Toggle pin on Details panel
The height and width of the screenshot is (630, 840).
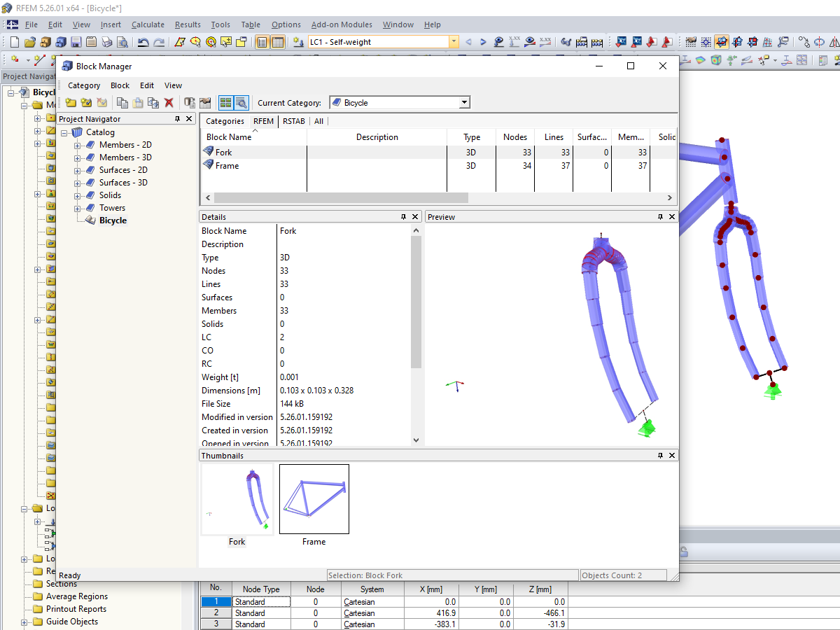[403, 217]
